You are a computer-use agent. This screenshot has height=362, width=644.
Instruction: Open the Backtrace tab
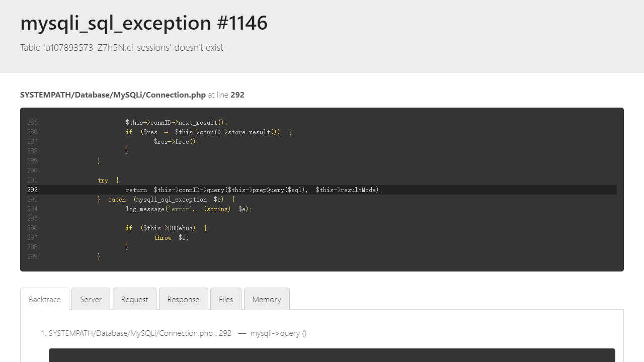point(45,299)
